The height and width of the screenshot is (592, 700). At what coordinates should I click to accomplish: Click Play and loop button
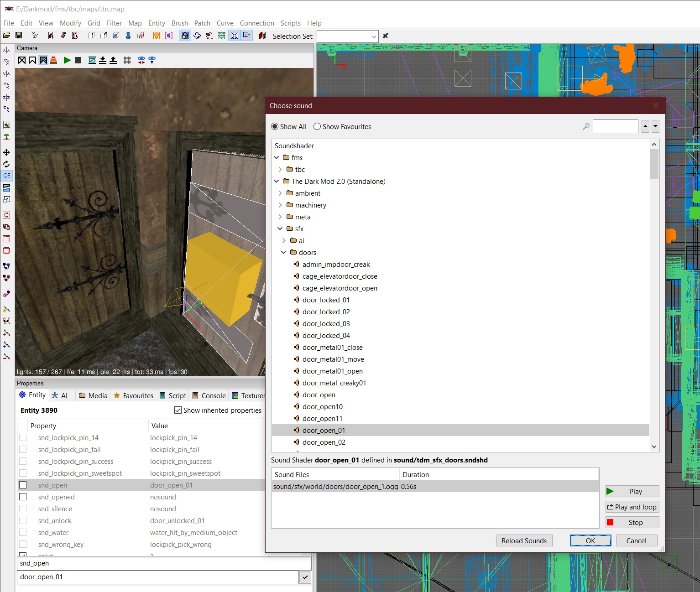(x=632, y=507)
